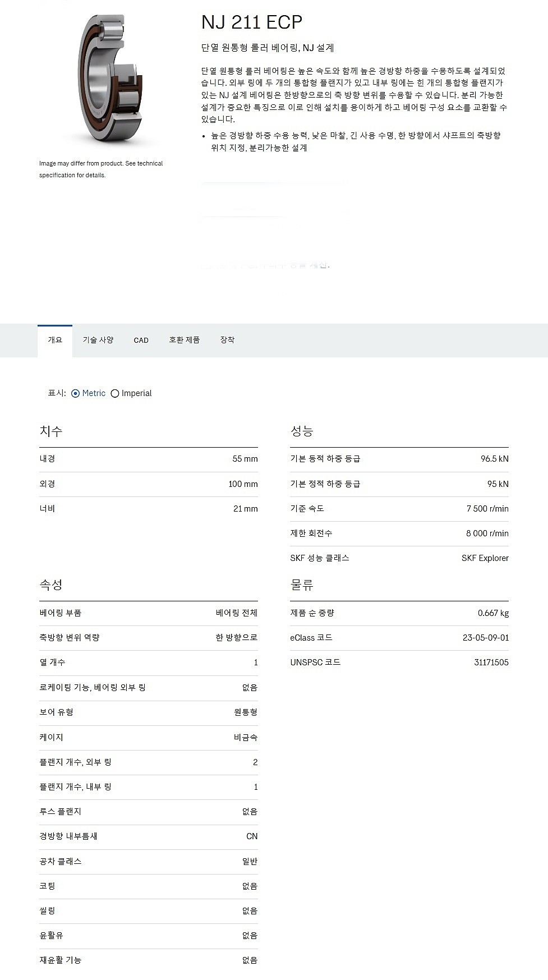The width and height of the screenshot is (548, 980).
Task: Click the NJ 211 ECP product title
Action: (252, 22)
